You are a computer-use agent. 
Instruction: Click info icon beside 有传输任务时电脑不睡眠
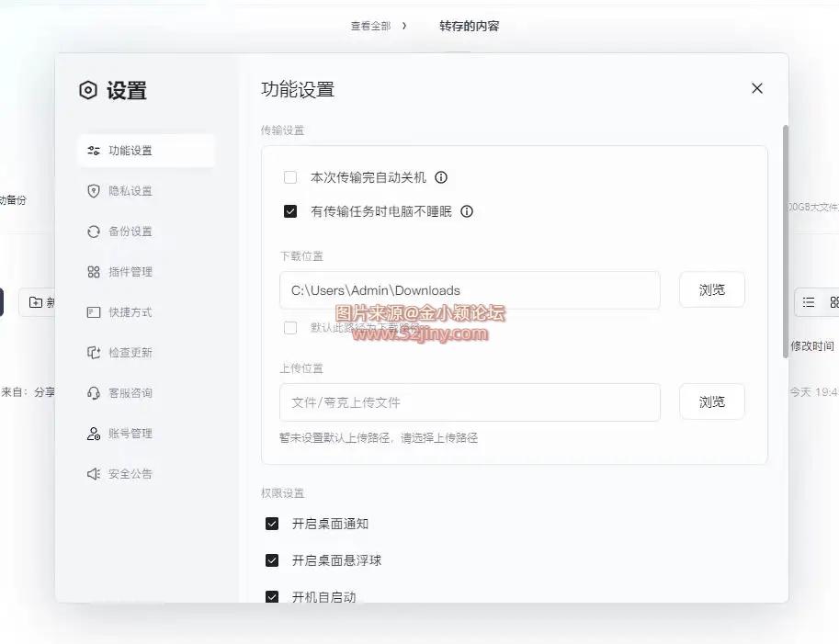pos(467,211)
